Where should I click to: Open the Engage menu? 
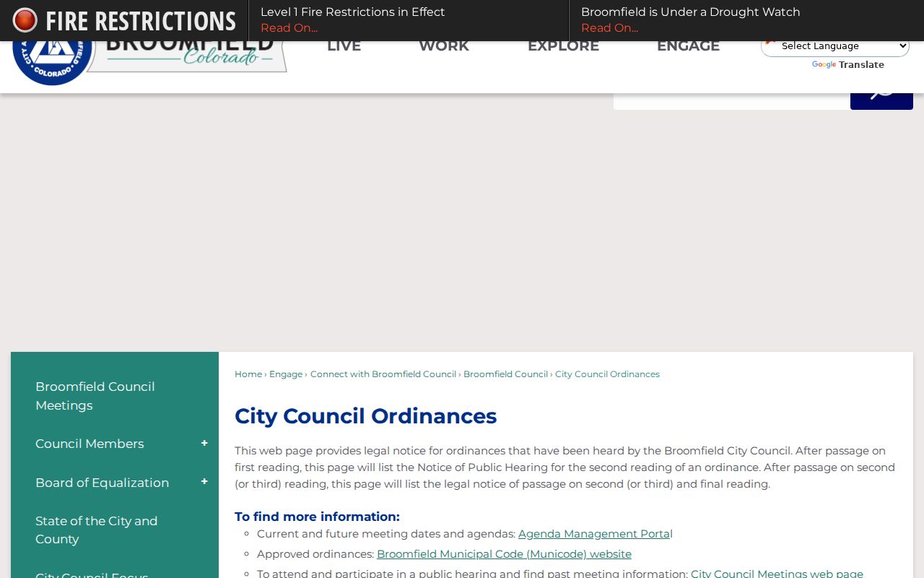click(688, 46)
